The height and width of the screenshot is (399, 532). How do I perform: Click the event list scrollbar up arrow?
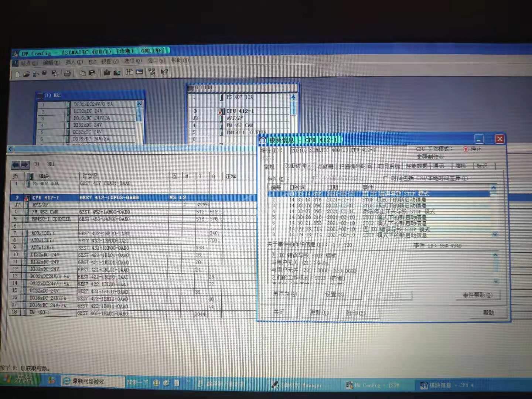coord(494,188)
